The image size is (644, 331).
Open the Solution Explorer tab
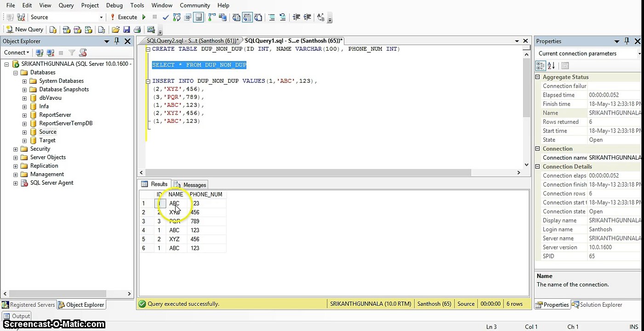coord(597,305)
